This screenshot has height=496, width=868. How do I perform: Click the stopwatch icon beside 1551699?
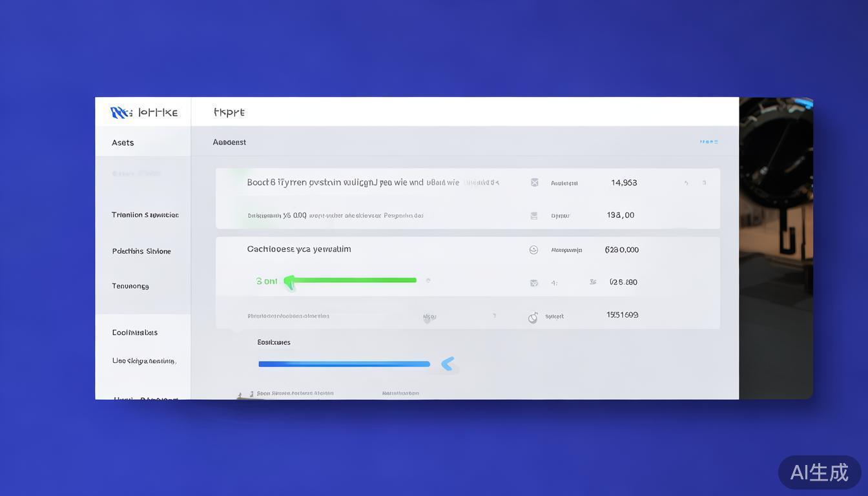(533, 317)
